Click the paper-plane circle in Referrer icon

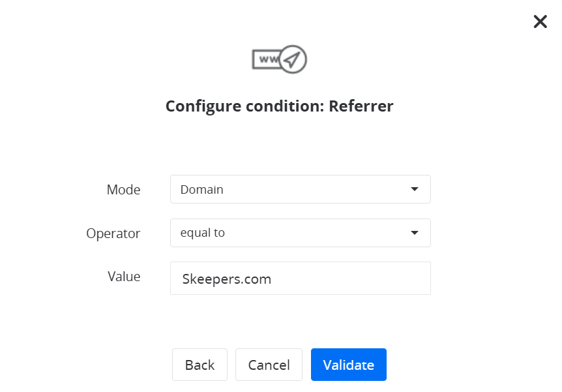[x=294, y=60]
